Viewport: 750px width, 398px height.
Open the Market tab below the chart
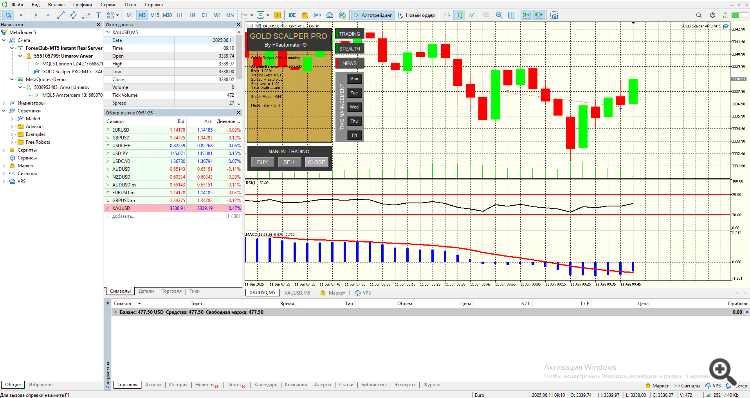point(333,293)
